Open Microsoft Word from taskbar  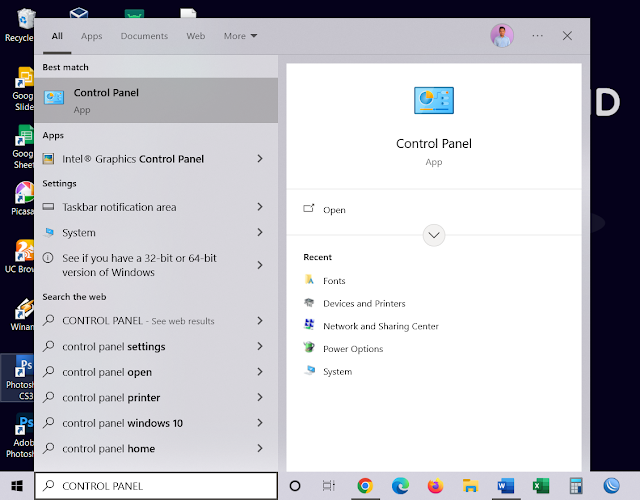[x=506, y=486]
